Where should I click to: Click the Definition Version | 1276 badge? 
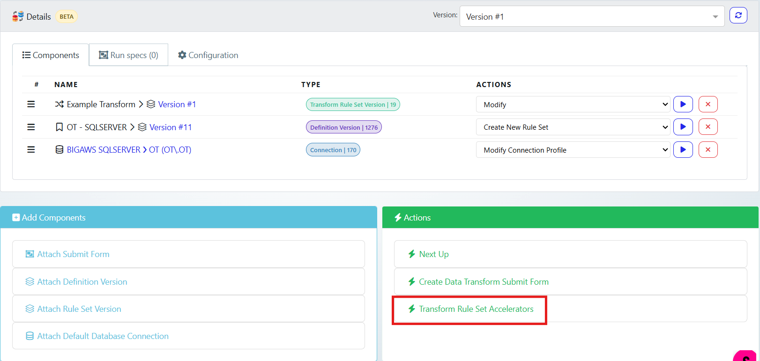pos(344,127)
